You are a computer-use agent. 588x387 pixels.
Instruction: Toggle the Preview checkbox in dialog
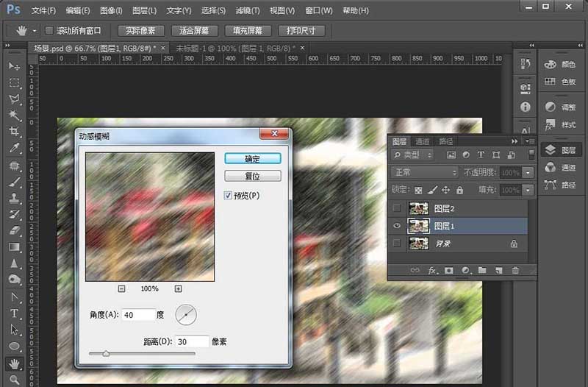click(228, 195)
